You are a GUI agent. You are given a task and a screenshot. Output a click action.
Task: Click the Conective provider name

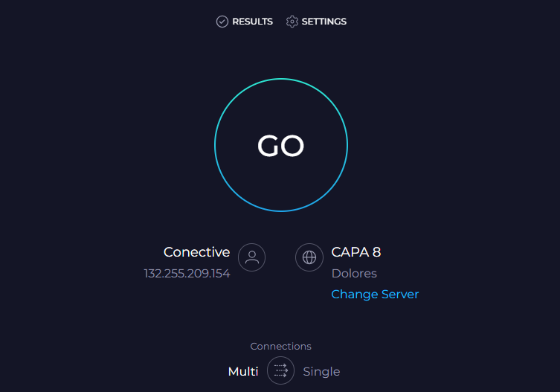point(196,252)
